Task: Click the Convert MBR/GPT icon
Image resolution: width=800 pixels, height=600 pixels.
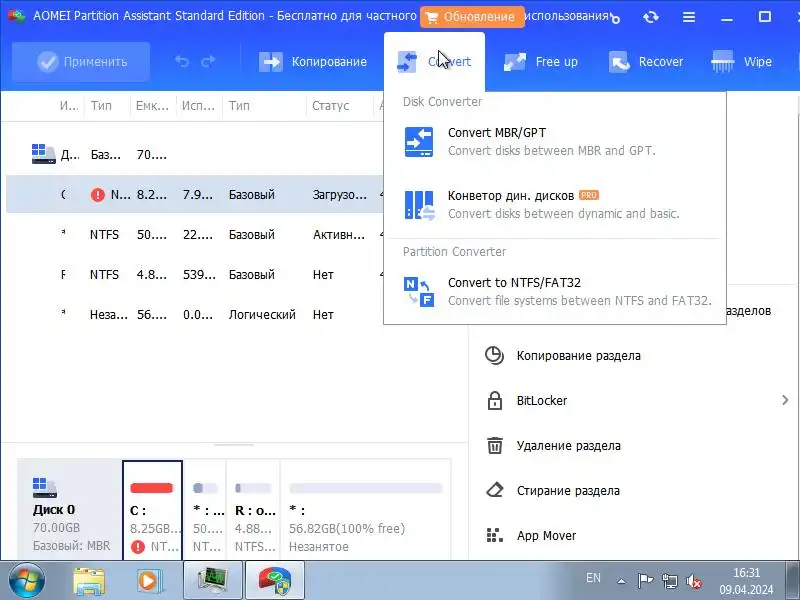Action: pos(419,142)
